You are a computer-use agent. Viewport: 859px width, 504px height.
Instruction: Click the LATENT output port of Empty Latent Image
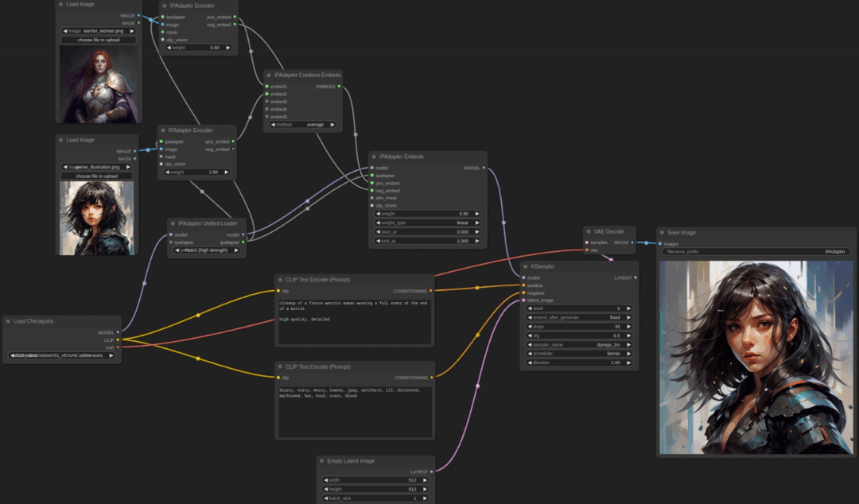432,471
